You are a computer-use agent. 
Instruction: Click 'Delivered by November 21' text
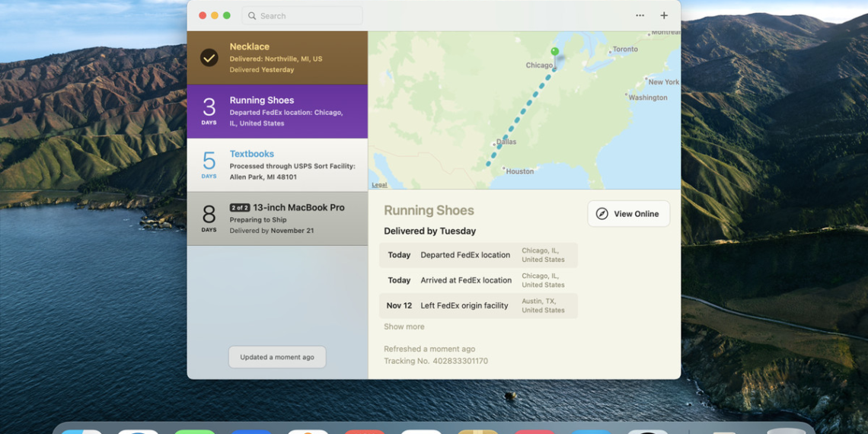(x=271, y=230)
